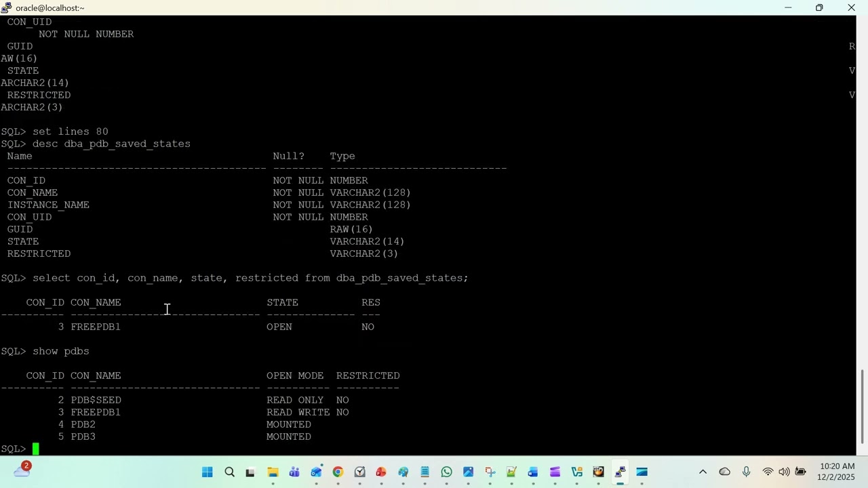Viewport: 868px width, 488px height.
Task: Click the 'Null?' column header
Action: click(x=289, y=156)
